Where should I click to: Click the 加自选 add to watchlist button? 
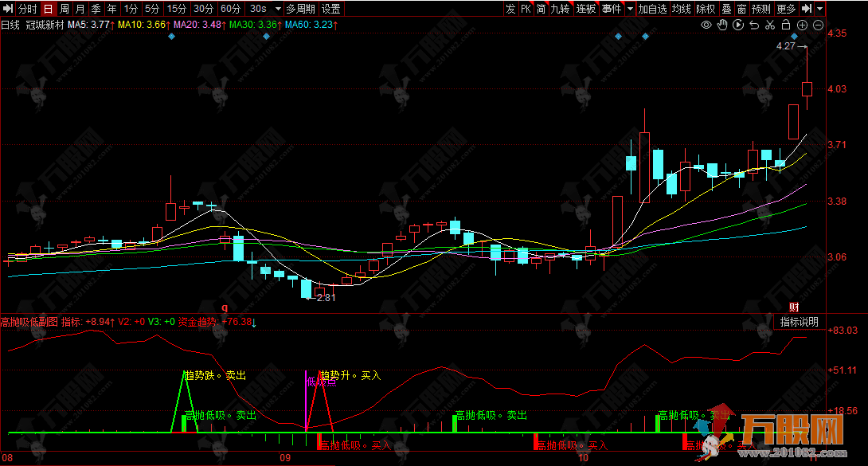[x=652, y=9]
